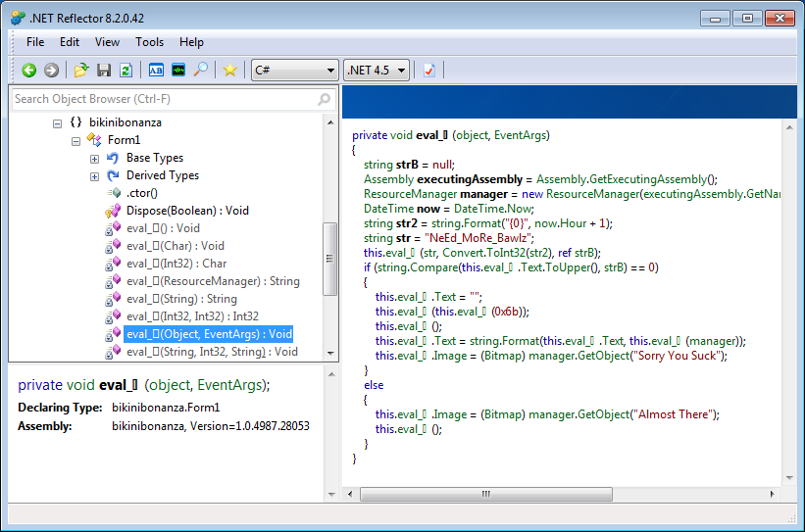The width and height of the screenshot is (805, 532).
Task: Select eval_(String) : String method
Action: 181,299
